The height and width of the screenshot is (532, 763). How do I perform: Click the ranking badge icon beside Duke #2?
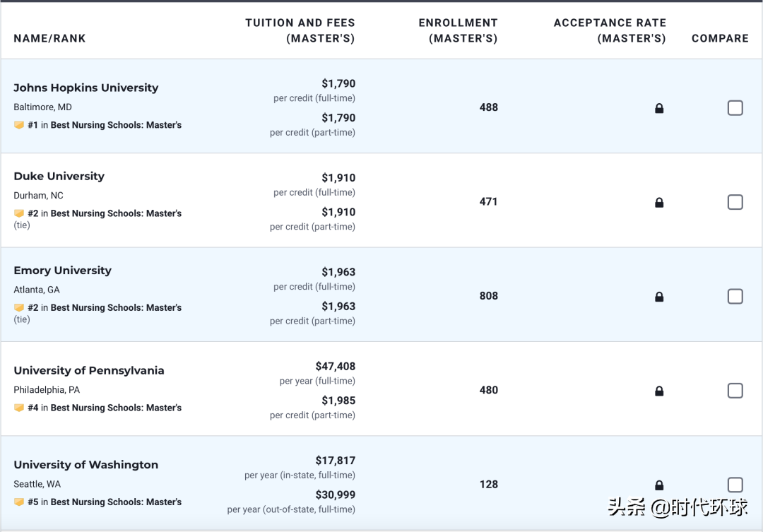pos(19,213)
